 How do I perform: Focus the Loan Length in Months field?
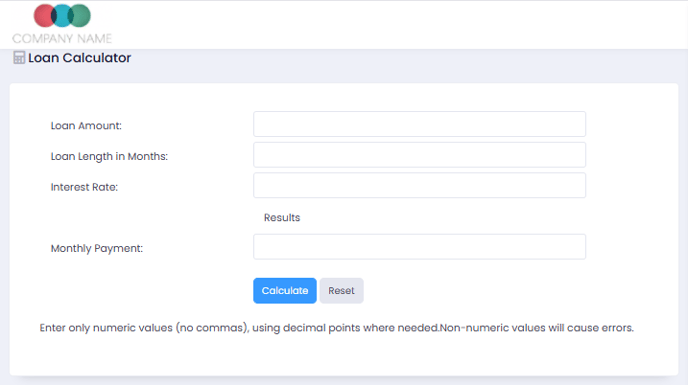pyautogui.click(x=419, y=155)
